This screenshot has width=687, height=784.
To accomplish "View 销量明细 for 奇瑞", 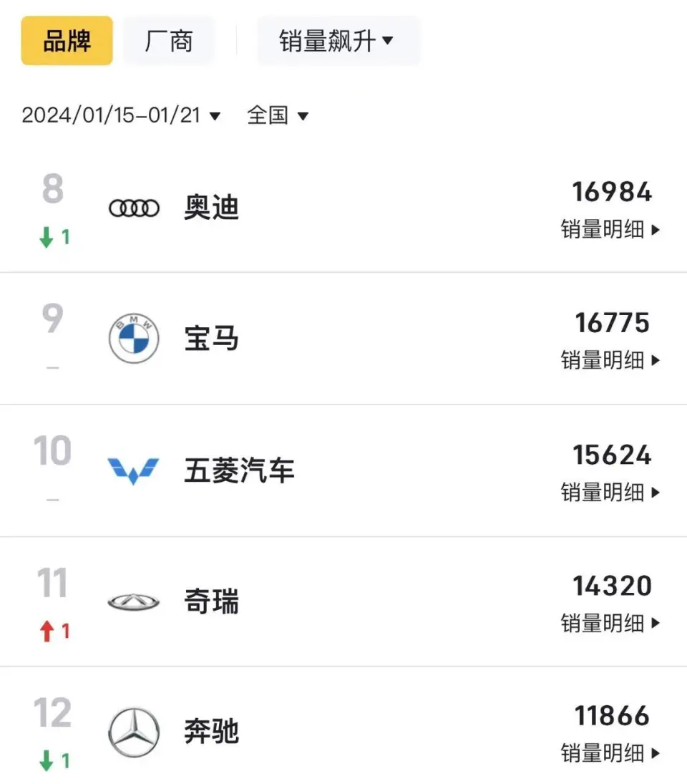I will click(610, 623).
